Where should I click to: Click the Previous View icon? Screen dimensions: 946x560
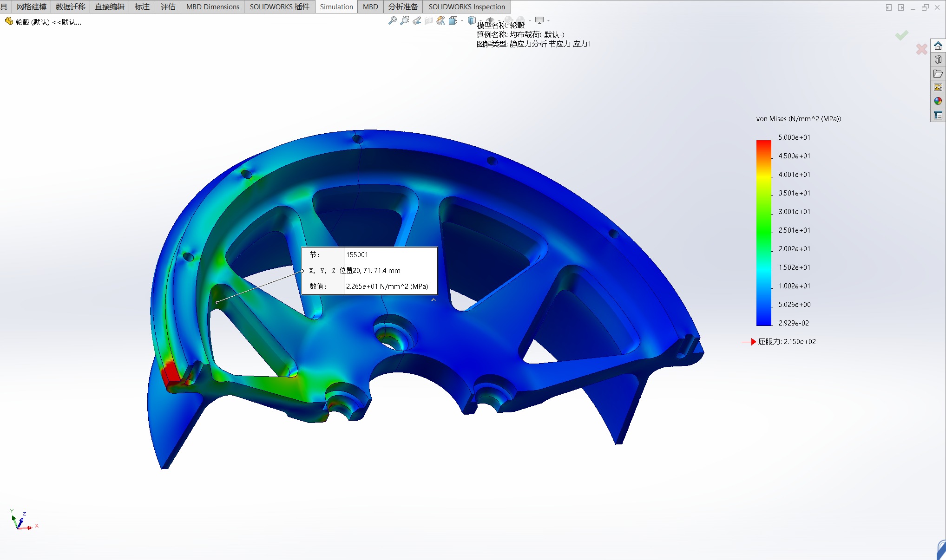pyautogui.click(x=417, y=20)
